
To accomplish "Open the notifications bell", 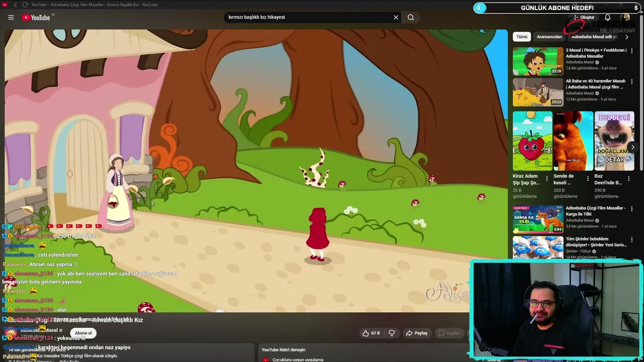I will (x=608, y=18).
